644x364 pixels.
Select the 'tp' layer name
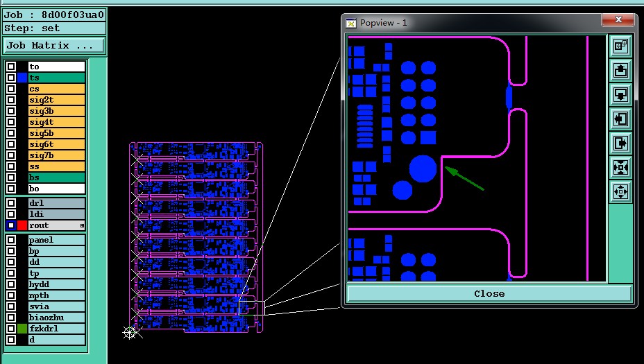[x=57, y=273]
